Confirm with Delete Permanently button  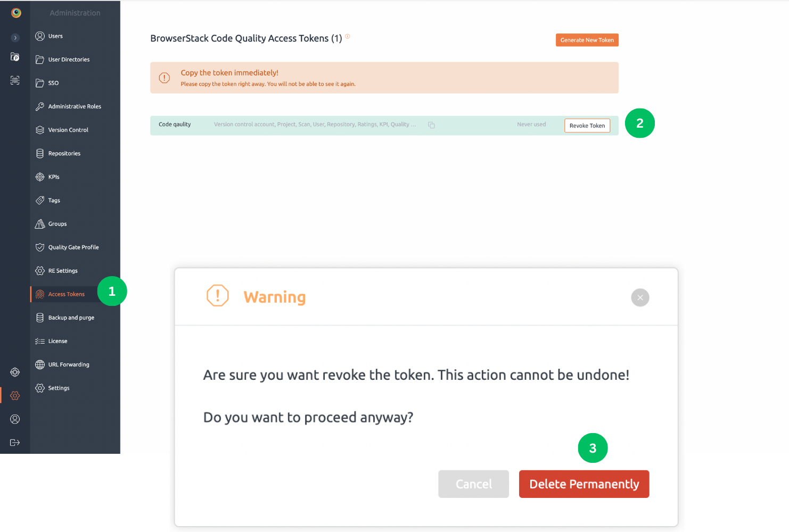[584, 484]
